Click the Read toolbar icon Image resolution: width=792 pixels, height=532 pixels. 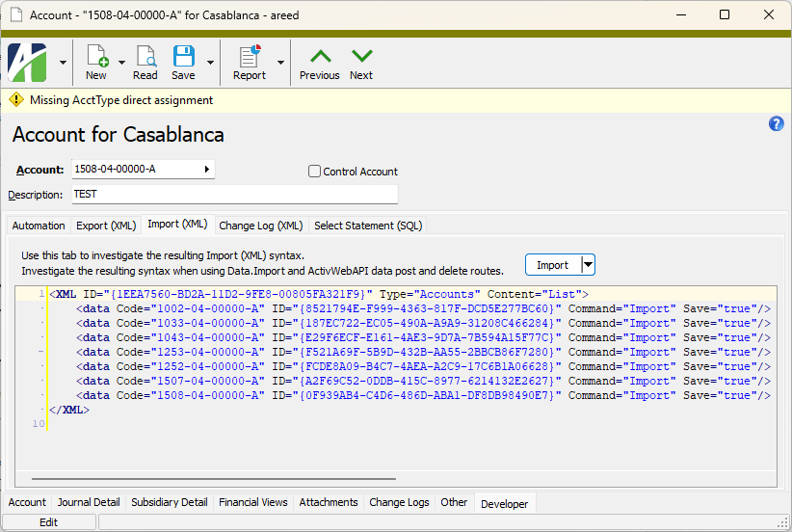pos(145,62)
